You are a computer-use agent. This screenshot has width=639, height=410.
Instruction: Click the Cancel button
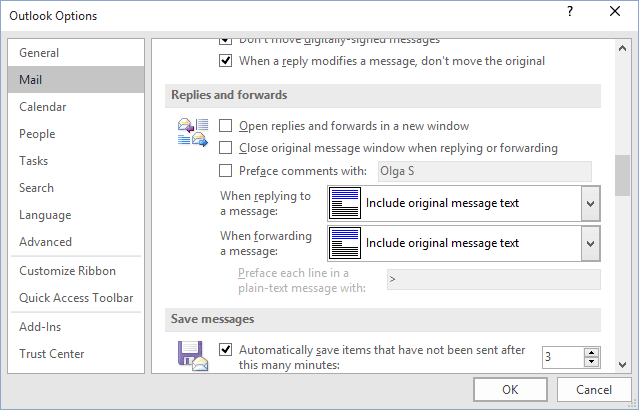click(594, 390)
